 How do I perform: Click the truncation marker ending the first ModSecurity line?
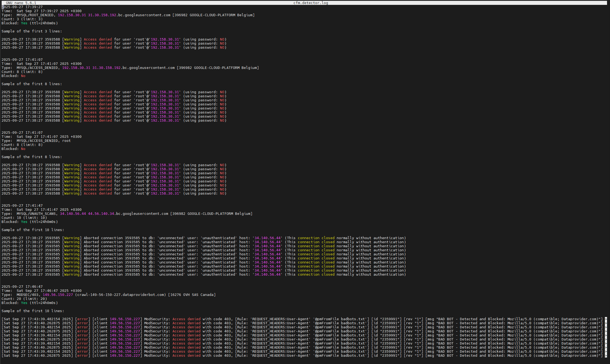click(x=606, y=319)
